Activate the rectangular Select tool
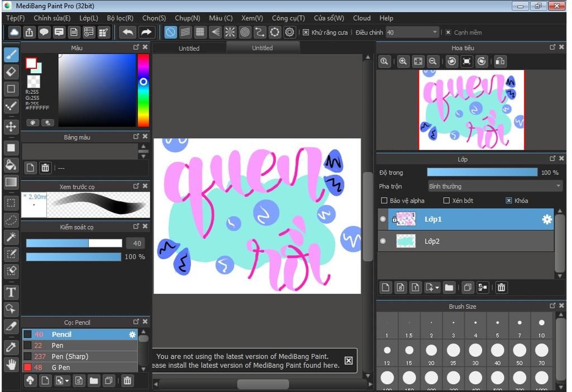Viewport: 572px width, 392px height. pos(11,203)
